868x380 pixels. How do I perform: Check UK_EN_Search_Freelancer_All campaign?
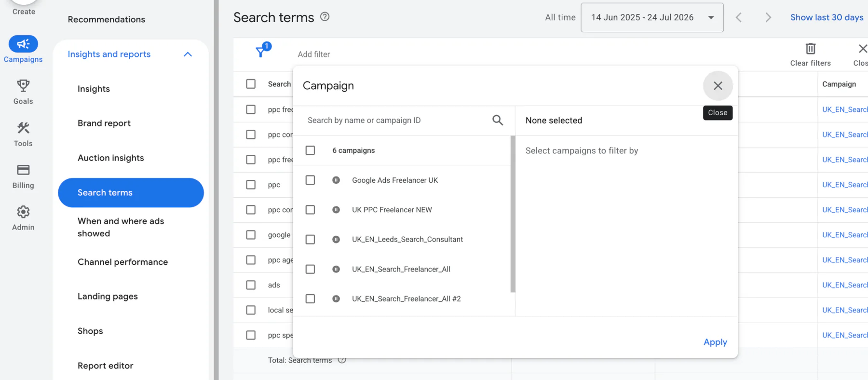click(x=310, y=269)
